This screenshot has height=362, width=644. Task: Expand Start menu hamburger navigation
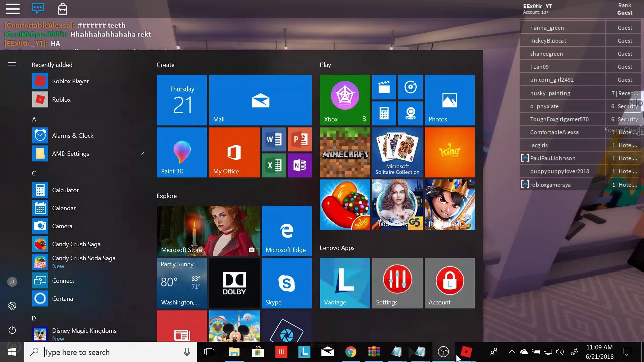click(x=12, y=64)
